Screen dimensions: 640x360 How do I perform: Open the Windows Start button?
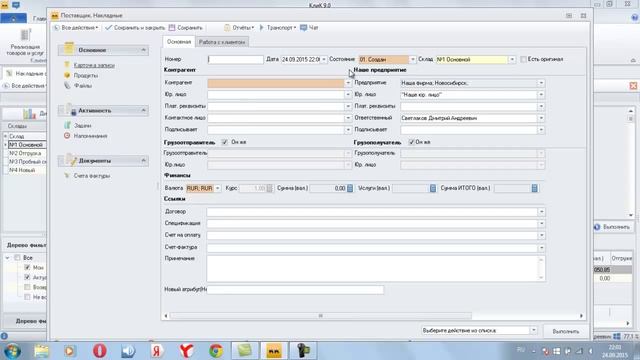click(x=13, y=351)
